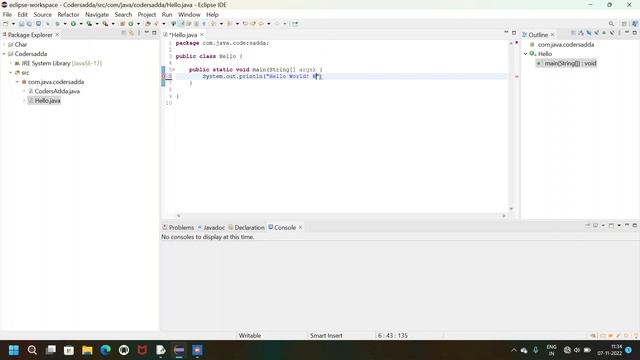This screenshot has width=640, height=360.
Task: Click the New Java Package icon
Action: click(x=122, y=24)
